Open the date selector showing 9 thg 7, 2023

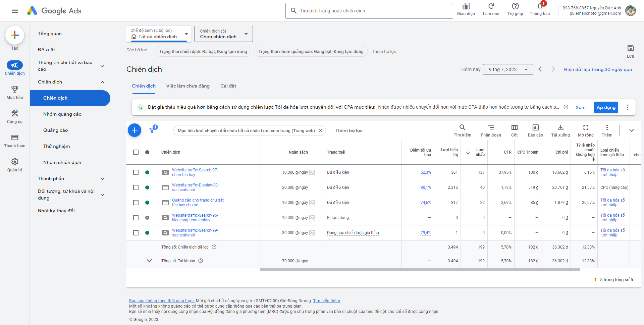pos(508,69)
